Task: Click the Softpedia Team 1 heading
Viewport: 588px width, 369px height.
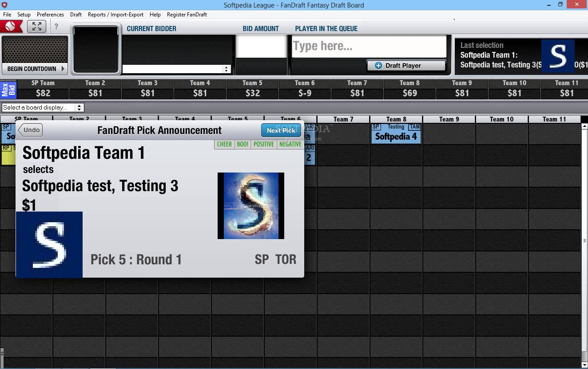Action: click(x=84, y=153)
